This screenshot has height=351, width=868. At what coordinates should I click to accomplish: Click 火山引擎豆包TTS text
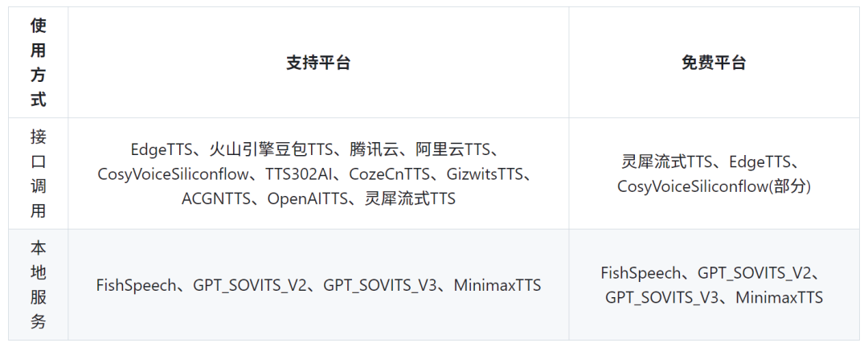click(270, 149)
